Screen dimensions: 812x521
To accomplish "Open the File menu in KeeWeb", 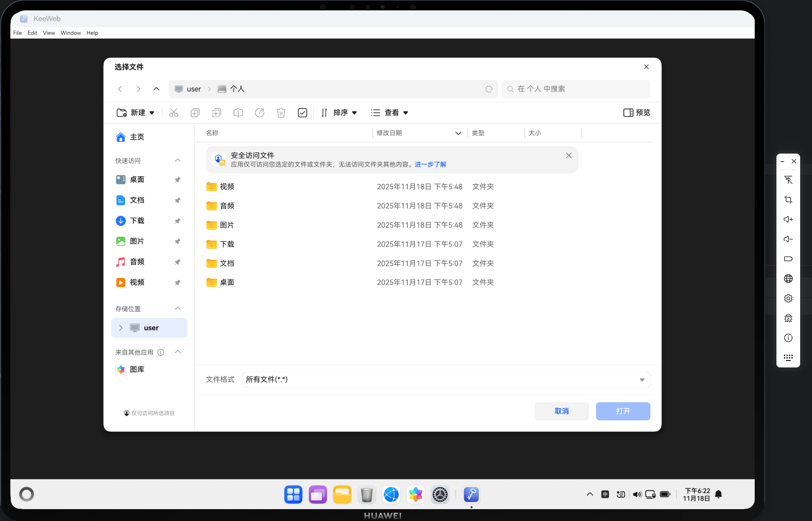I will click(x=17, y=33).
